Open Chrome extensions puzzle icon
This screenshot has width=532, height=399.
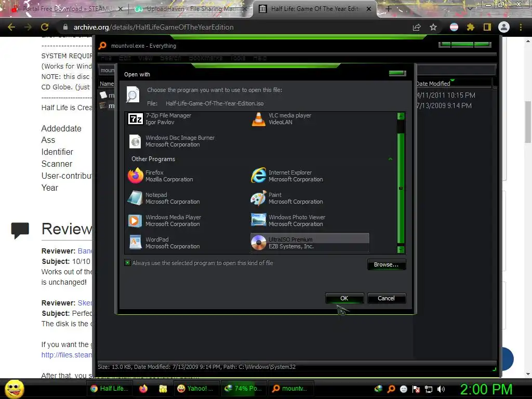click(x=470, y=27)
